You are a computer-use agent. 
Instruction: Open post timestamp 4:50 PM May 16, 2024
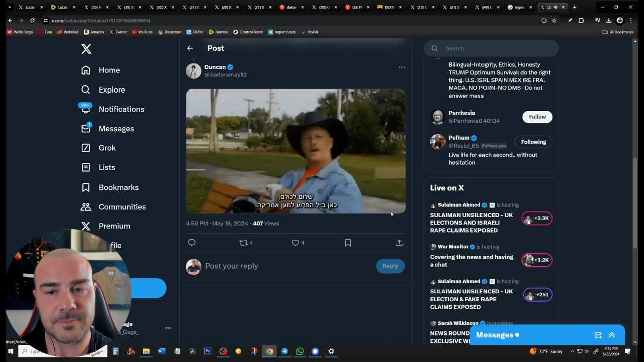pos(217,223)
